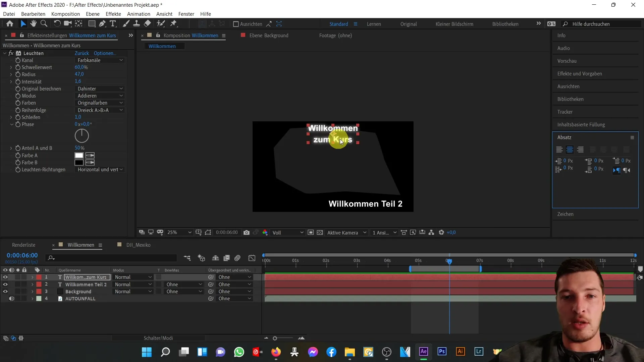
Task: Select the Eraser tool
Action: [147, 24]
